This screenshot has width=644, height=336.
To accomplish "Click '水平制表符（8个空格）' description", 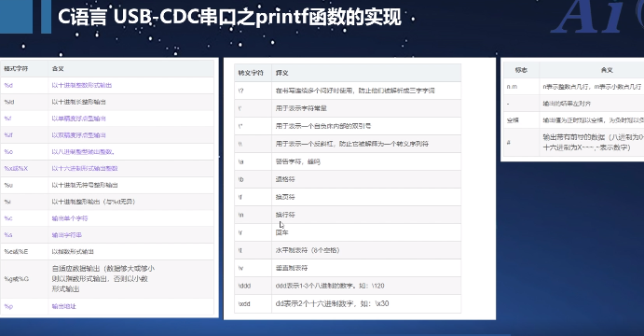I will point(308,250).
